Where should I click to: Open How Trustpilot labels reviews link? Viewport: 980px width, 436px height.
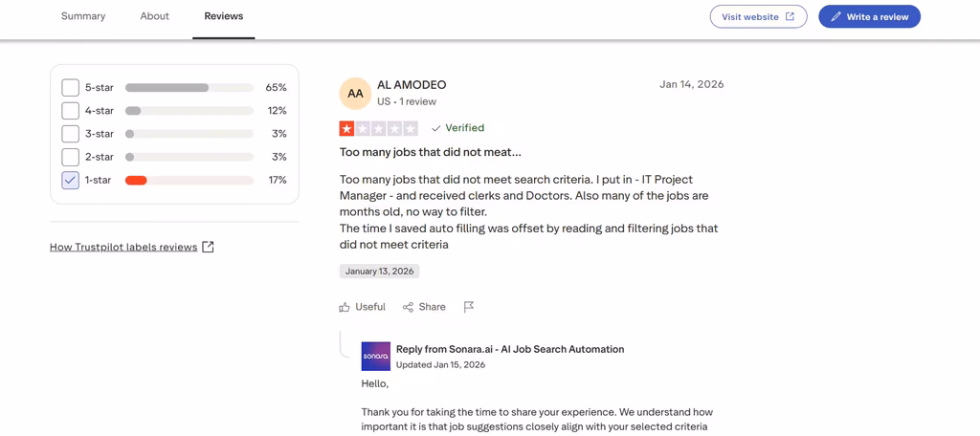tap(123, 247)
